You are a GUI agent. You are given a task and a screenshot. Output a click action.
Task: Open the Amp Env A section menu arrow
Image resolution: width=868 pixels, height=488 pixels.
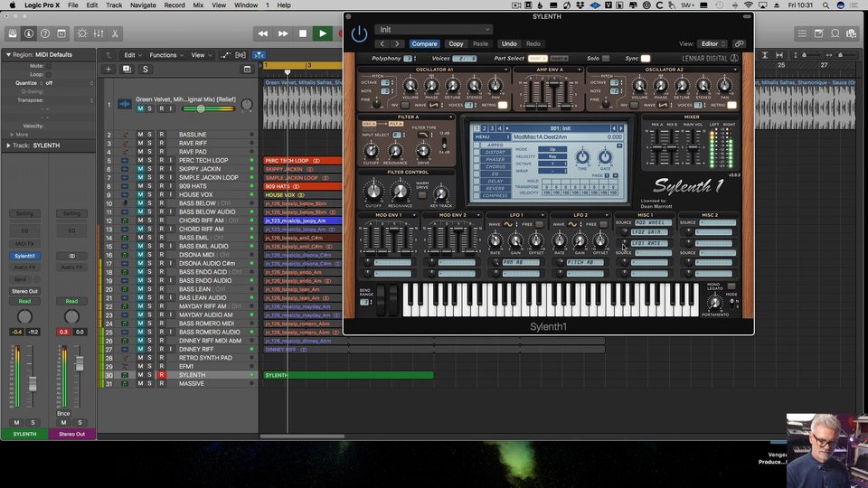click(x=579, y=70)
